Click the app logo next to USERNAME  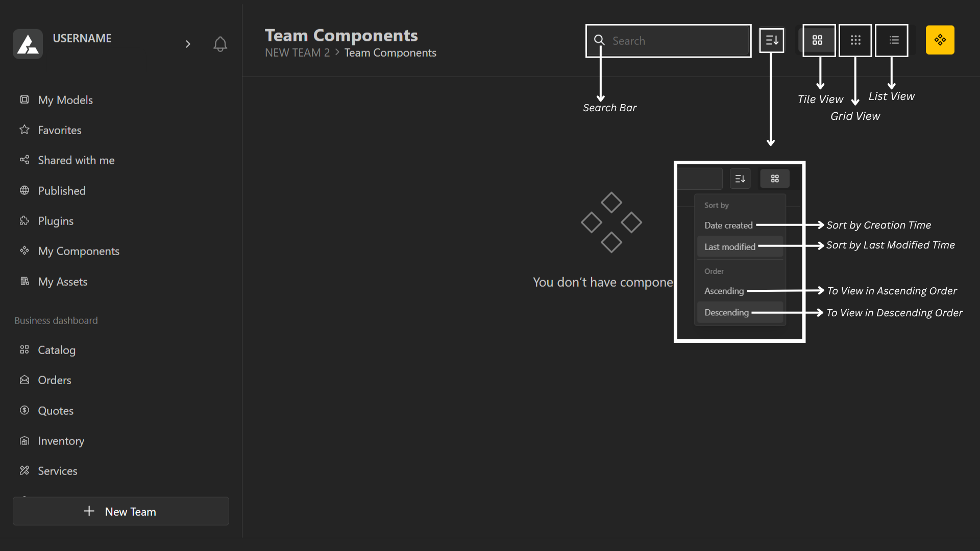[x=28, y=44]
